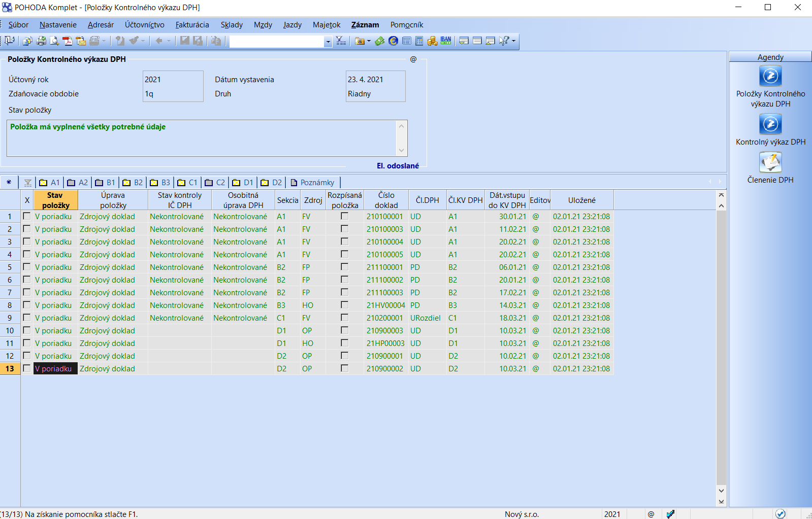
Task: Click the copy documents icon in toolbar
Action: (x=27, y=41)
